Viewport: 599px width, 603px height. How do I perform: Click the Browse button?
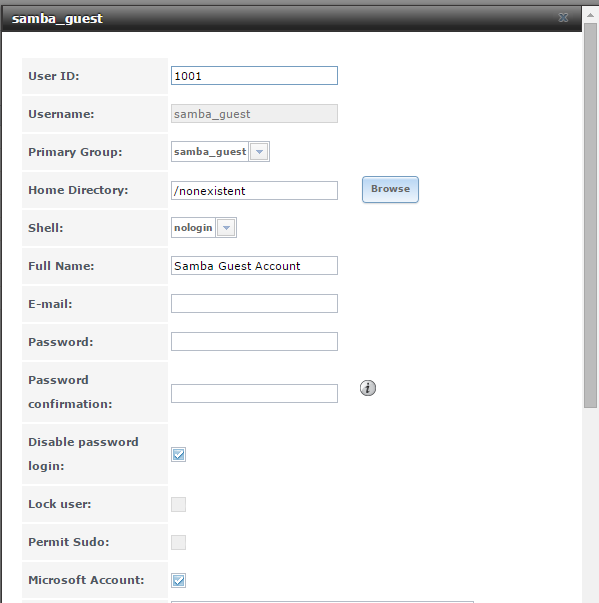tap(390, 189)
